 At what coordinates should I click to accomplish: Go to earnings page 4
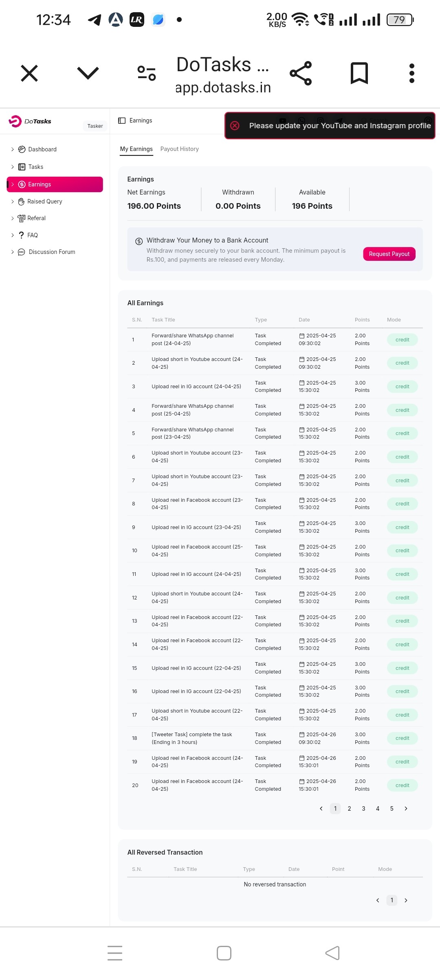(378, 809)
